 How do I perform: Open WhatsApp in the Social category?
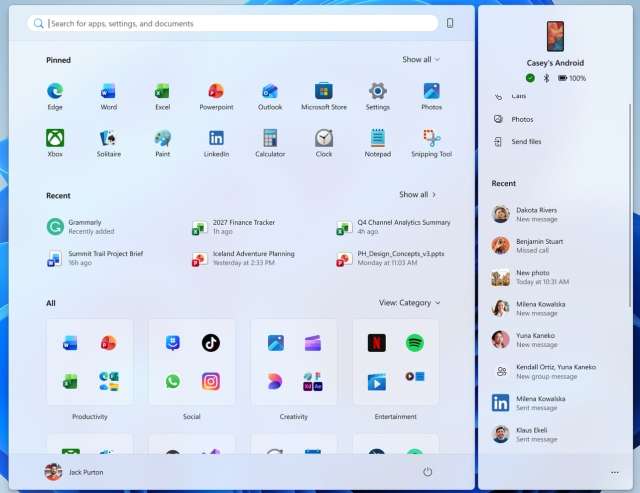point(173,381)
